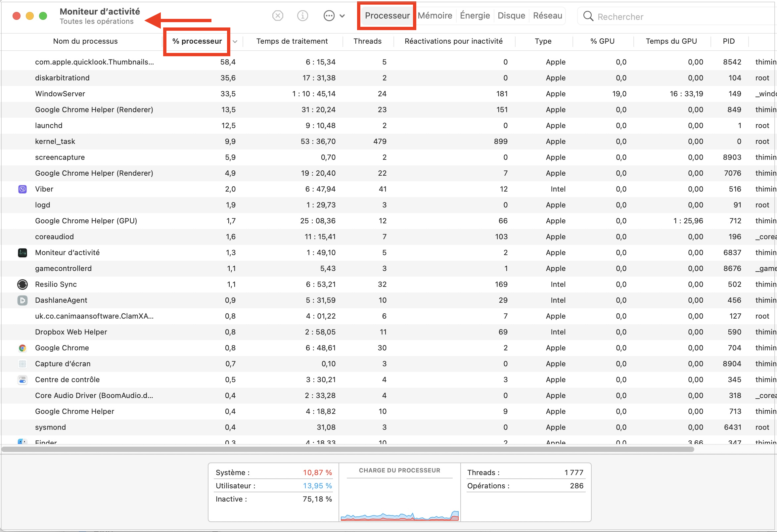Select the Google Chrome Helper PID 713 row
This screenshot has width=777, height=532.
[388, 411]
